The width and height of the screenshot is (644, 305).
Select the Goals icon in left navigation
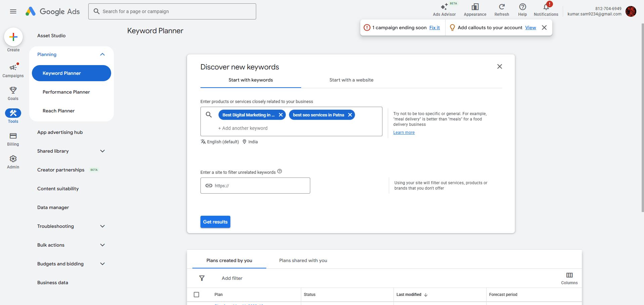[13, 93]
